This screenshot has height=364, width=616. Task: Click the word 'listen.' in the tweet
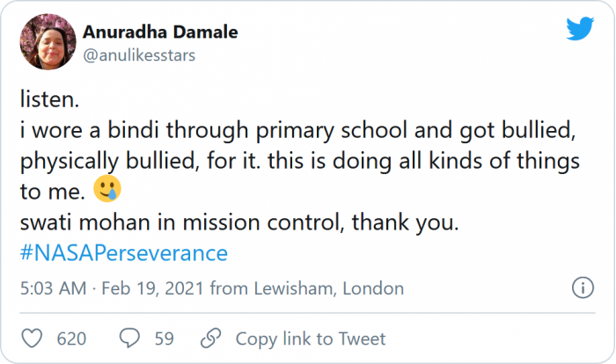[45, 102]
